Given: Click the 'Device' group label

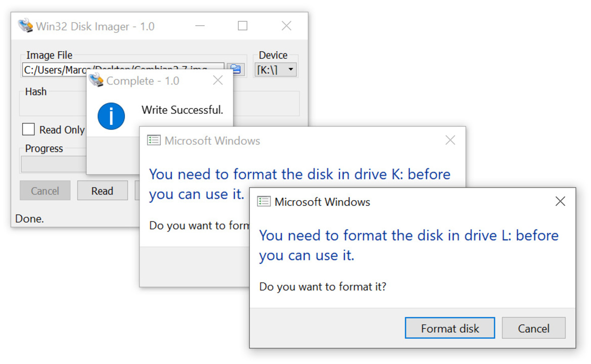Looking at the screenshot, I should click(274, 55).
